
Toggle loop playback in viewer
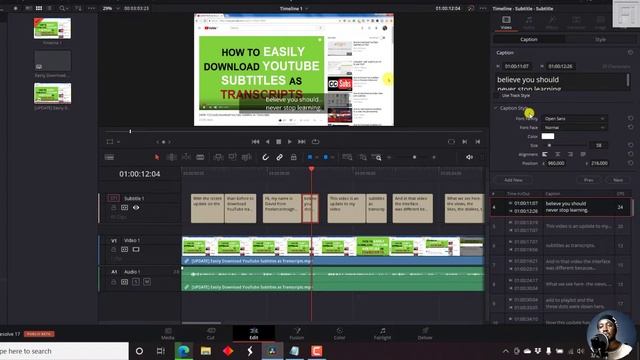click(316, 142)
